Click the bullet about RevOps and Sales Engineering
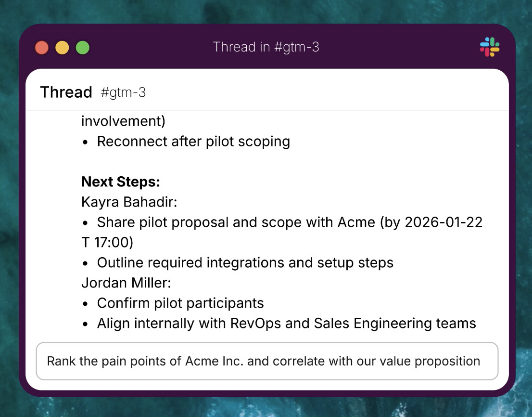 point(286,323)
